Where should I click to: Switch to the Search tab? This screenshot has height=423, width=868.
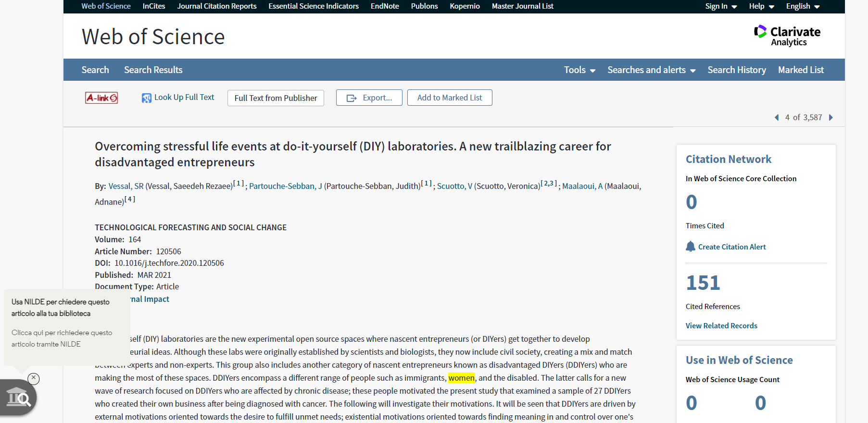[95, 70]
